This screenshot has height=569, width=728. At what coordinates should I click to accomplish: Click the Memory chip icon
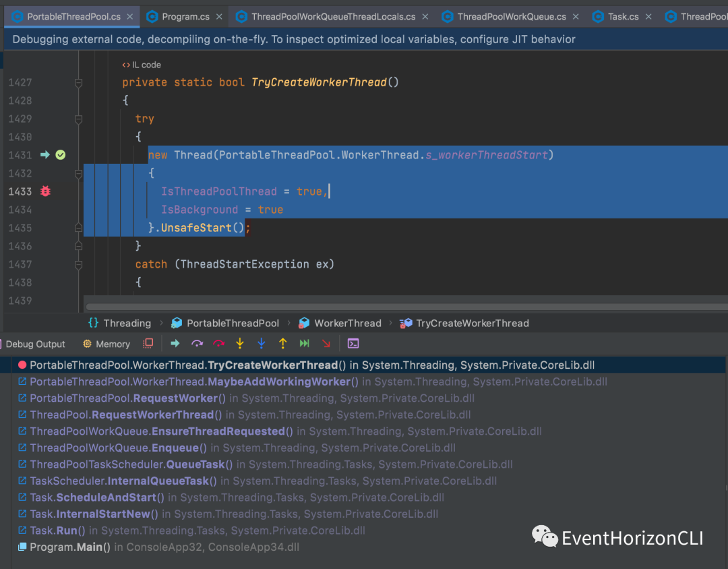pos(87,344)
